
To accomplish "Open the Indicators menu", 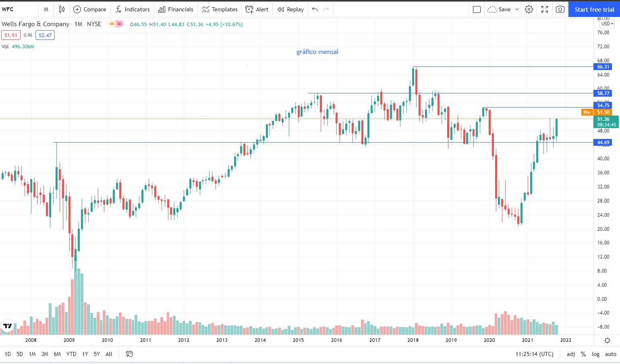I will click(132, 9).
